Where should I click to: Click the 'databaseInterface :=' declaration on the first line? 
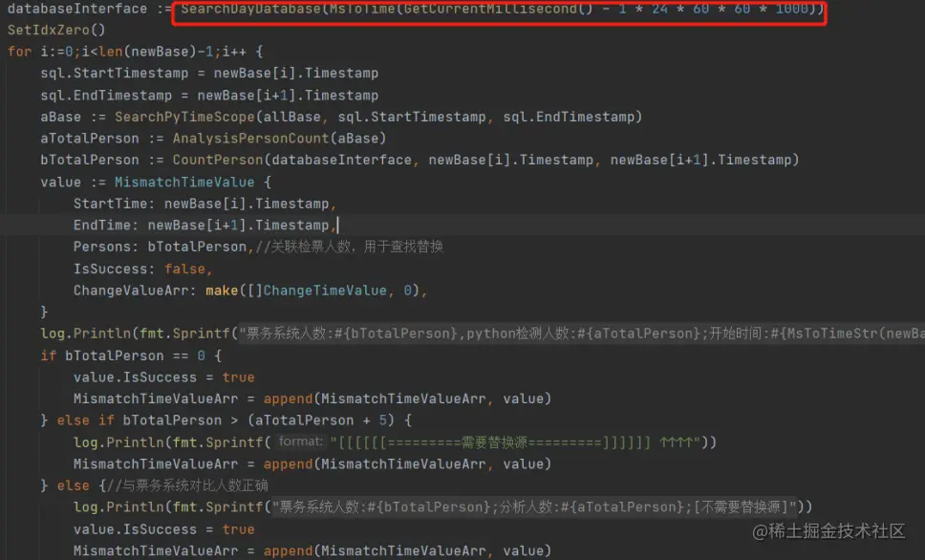90,9
